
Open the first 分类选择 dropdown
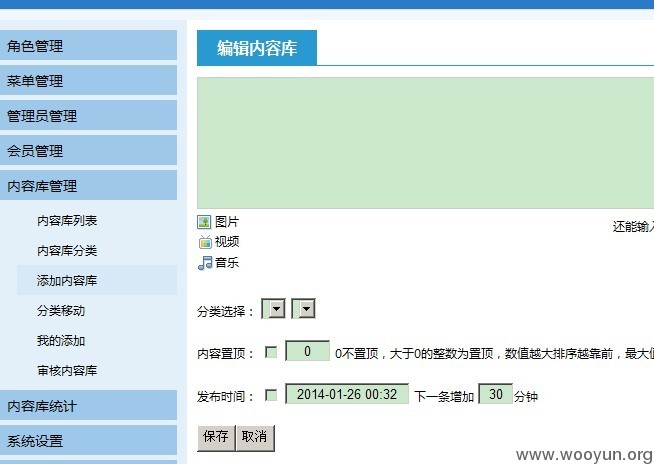pyautogui.click(x=273, y=309)
